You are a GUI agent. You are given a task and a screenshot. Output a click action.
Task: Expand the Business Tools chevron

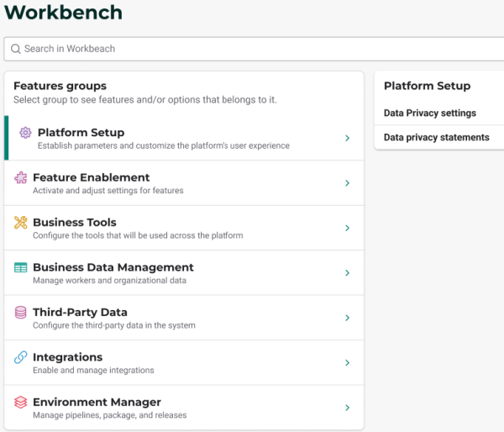tap(347, 228)
